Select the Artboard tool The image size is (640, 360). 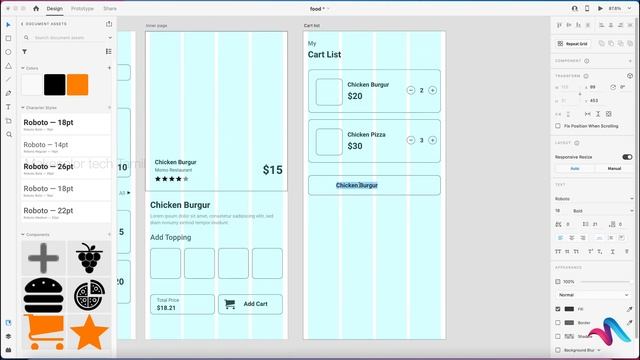pyautogui.click(x=8, y=121)
